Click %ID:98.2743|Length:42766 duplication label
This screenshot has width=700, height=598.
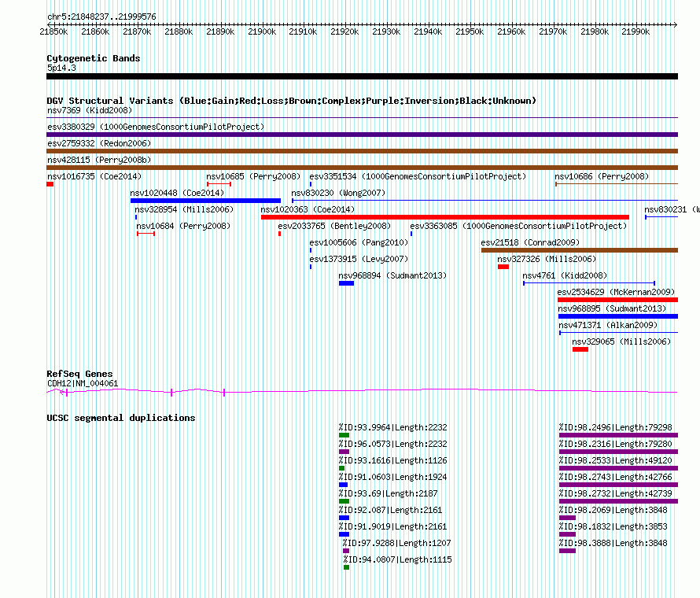(616, 477)
